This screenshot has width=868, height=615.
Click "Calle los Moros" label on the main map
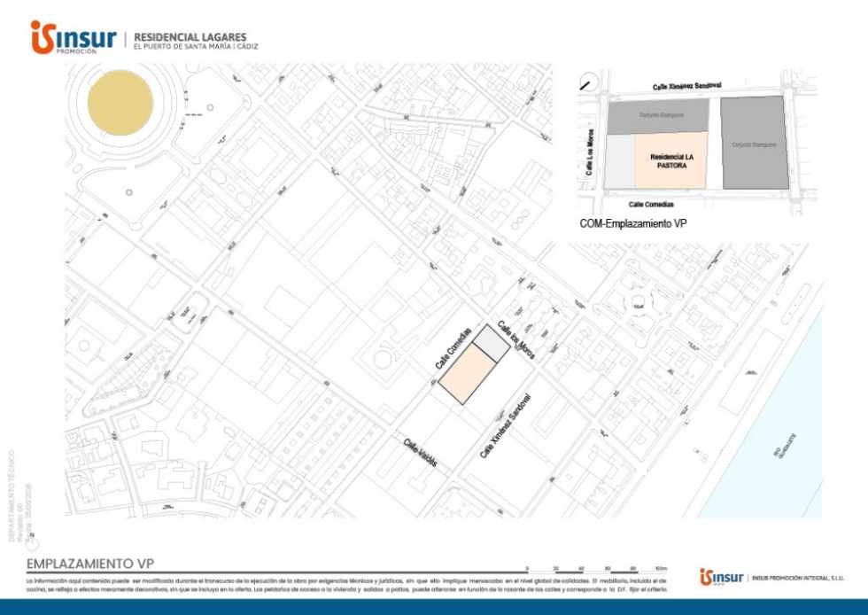(x=516, y=339)
